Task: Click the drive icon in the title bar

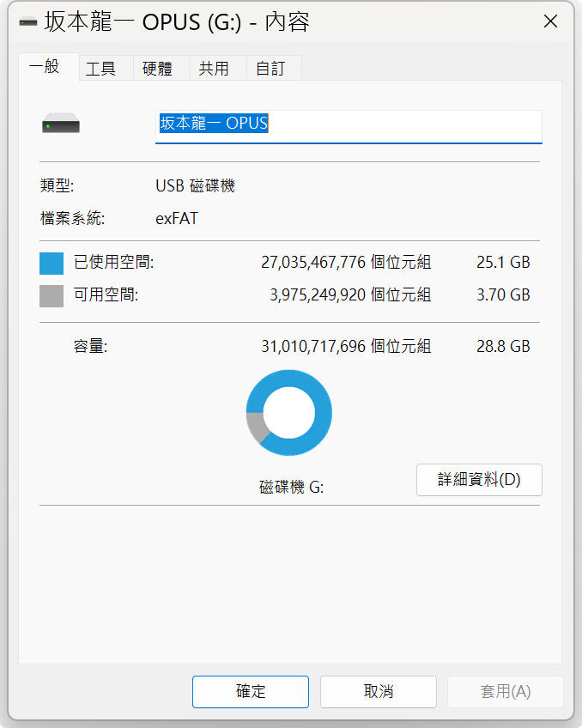Action: [27, 21]
